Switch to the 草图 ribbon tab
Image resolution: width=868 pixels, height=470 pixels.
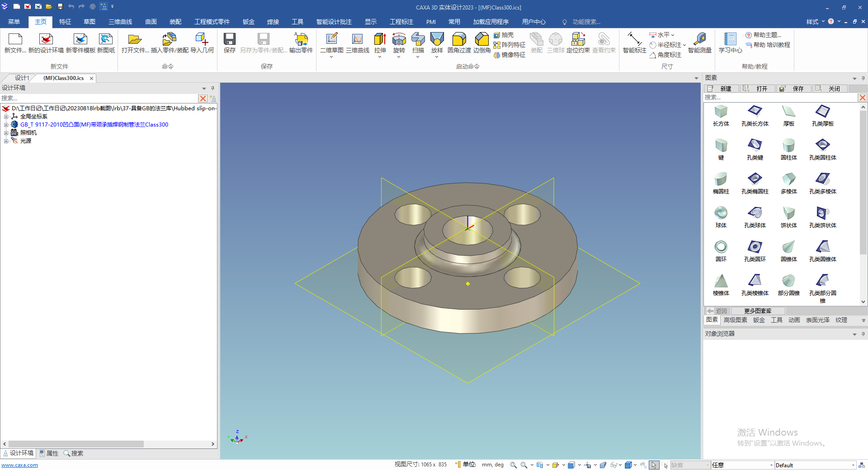coord(90,22)
